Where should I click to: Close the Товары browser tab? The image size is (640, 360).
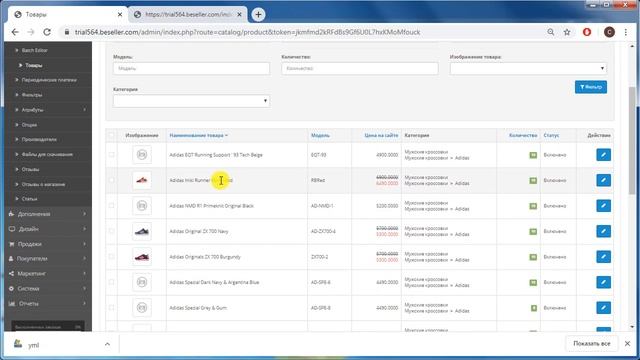pyautogui.click(x=120, y=14)
